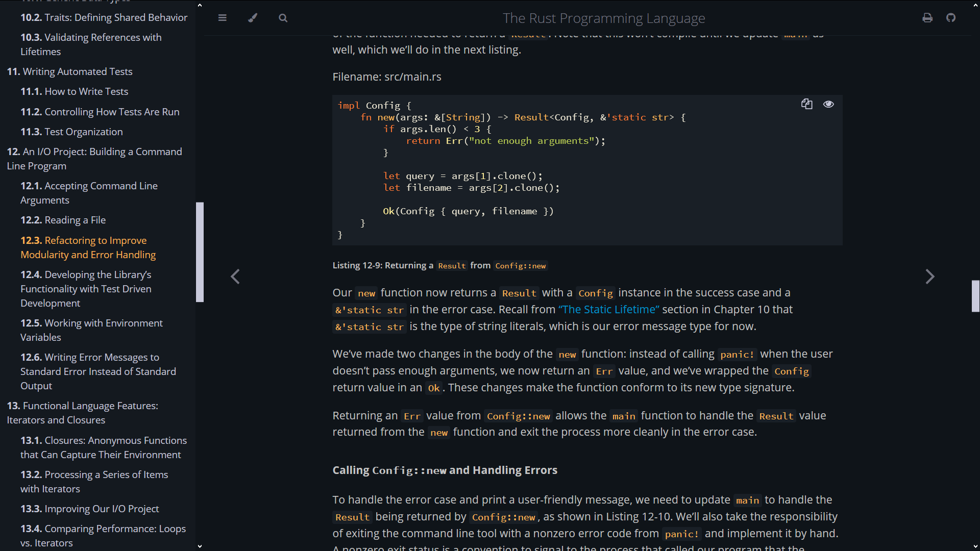Copy the Listing 12-9 code to clipboard
Viewport: 980px width, 551px height.
(x=806, y=104)
